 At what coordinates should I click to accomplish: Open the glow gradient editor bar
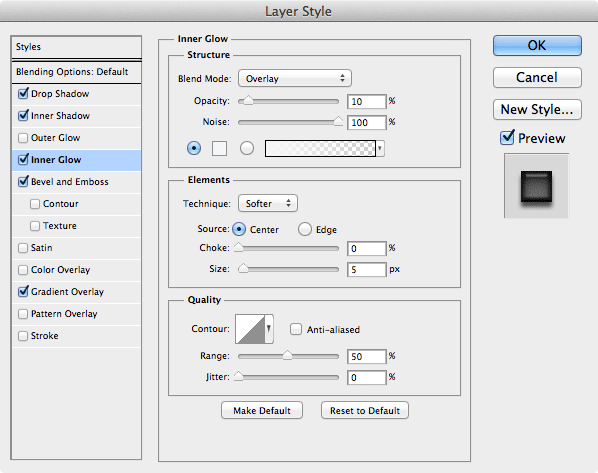(x=320, y=148)
